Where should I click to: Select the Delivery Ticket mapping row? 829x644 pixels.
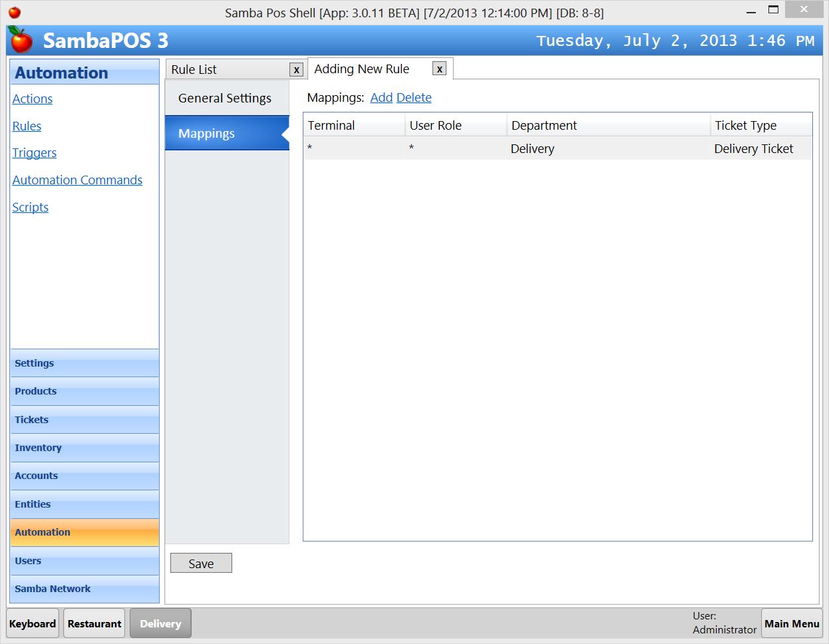coord(559,148)
